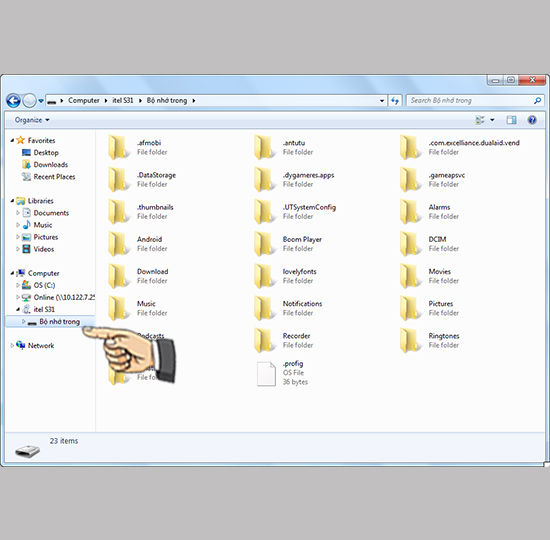The image size is (550, 540).
Task: Select the Movies folder icon
Action: (x=410, y=276)
